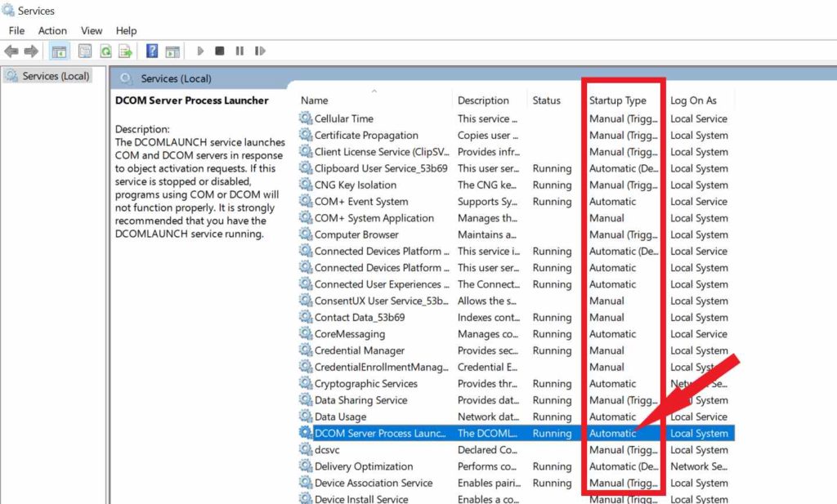Click gear icon beside CoreMessaging
Screen dimensions: 837x504
point(306,332)
